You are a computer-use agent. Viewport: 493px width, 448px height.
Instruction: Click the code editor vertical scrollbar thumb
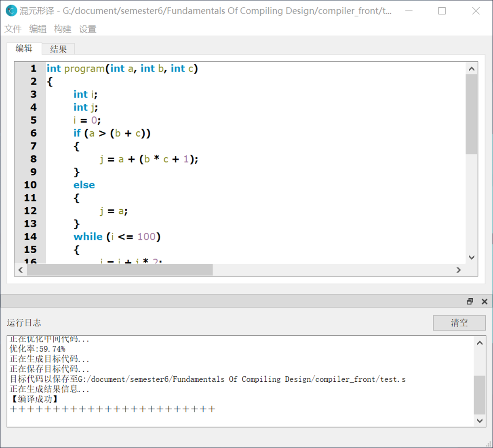pyautogui.click(x=471, y=114)
